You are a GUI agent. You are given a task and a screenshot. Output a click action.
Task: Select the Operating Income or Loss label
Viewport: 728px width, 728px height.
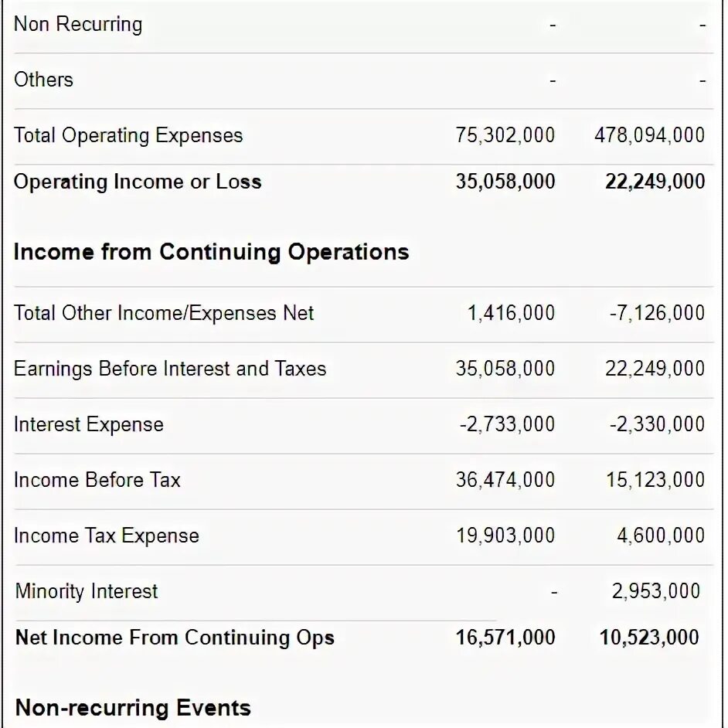click(138, 182)
